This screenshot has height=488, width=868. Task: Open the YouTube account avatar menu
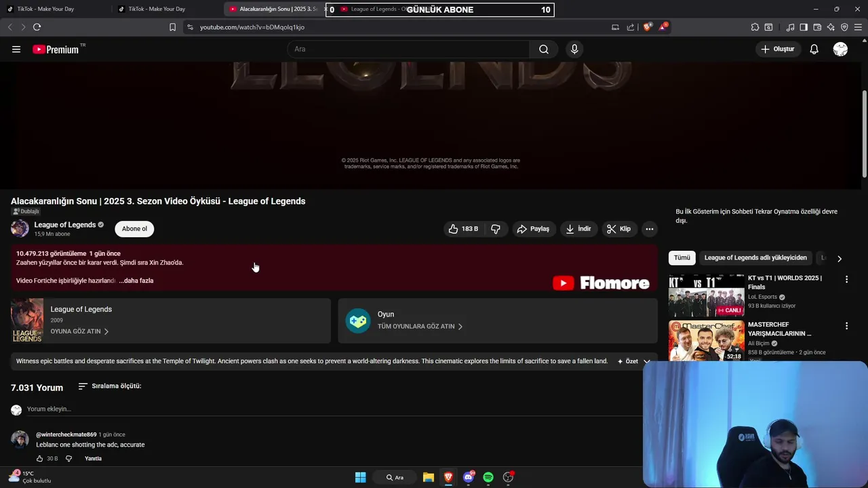click(x=840, y=49)
